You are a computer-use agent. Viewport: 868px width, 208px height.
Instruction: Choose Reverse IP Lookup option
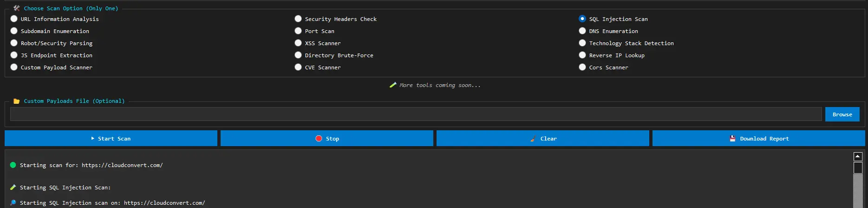pos(582,55)
